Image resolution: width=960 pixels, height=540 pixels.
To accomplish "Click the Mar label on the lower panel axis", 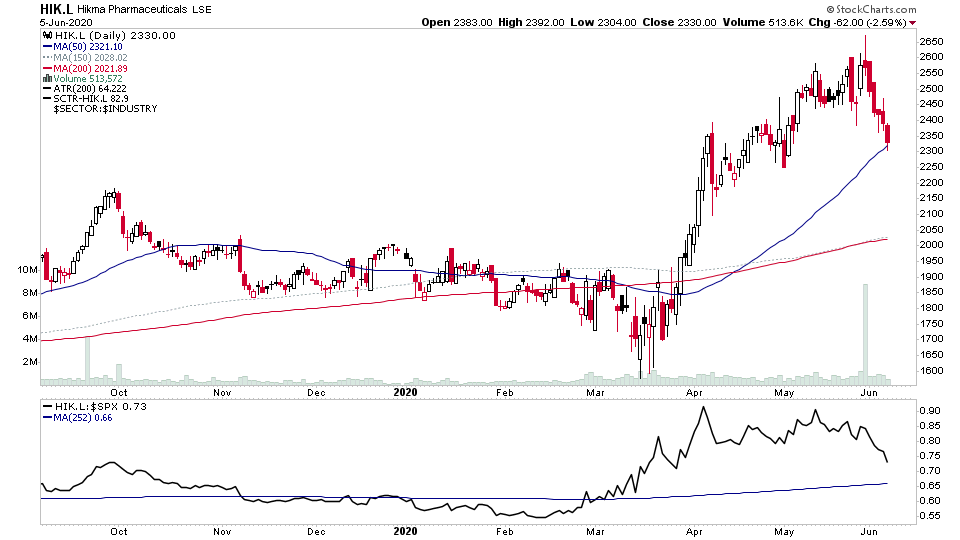I will point(595,531).
